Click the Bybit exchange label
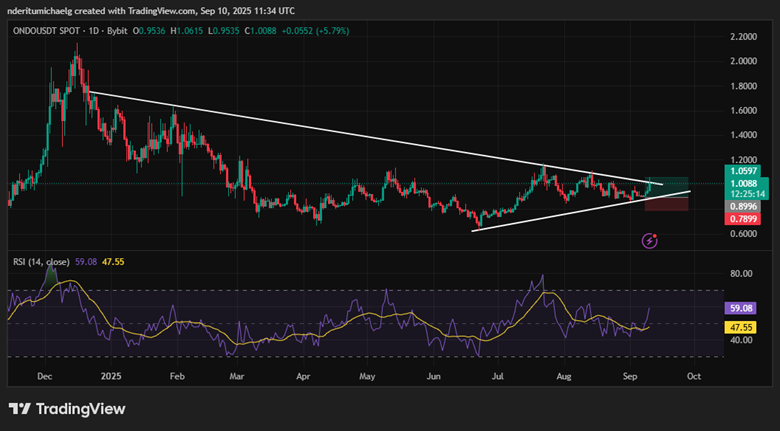 tap(117, 31)
